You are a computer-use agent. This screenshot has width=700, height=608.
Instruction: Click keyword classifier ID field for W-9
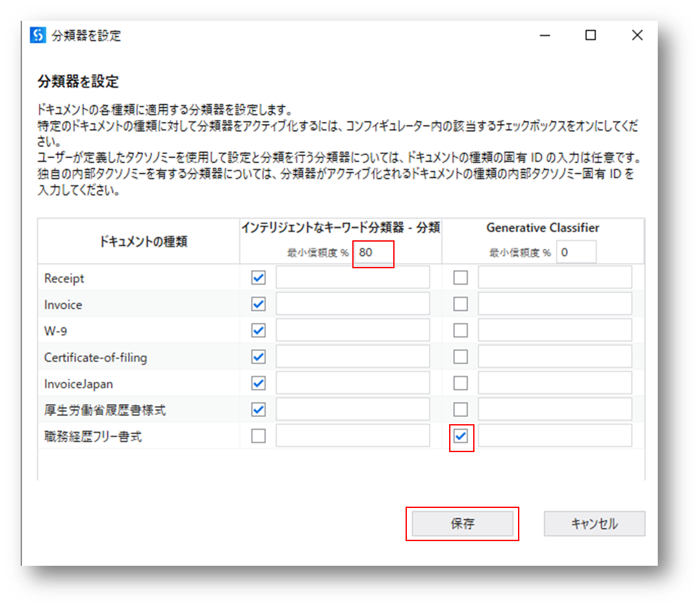tap(353, 330)
